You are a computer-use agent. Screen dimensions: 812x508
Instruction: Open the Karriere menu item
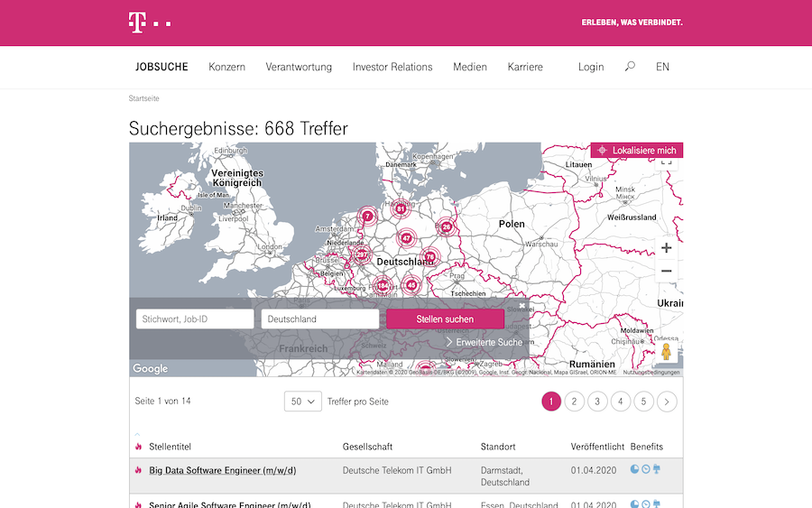point(525,67)
